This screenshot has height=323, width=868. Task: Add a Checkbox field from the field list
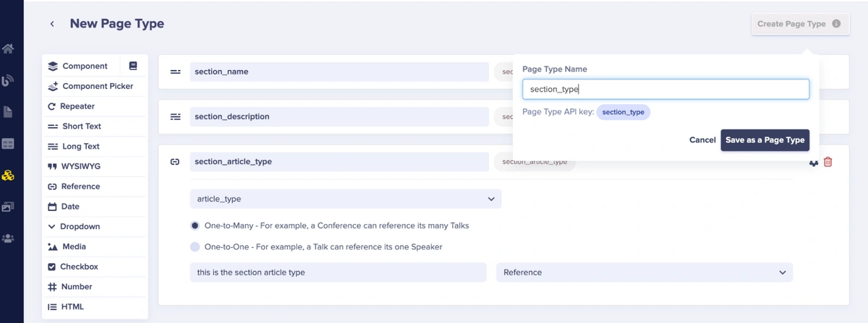coord(79,267)
